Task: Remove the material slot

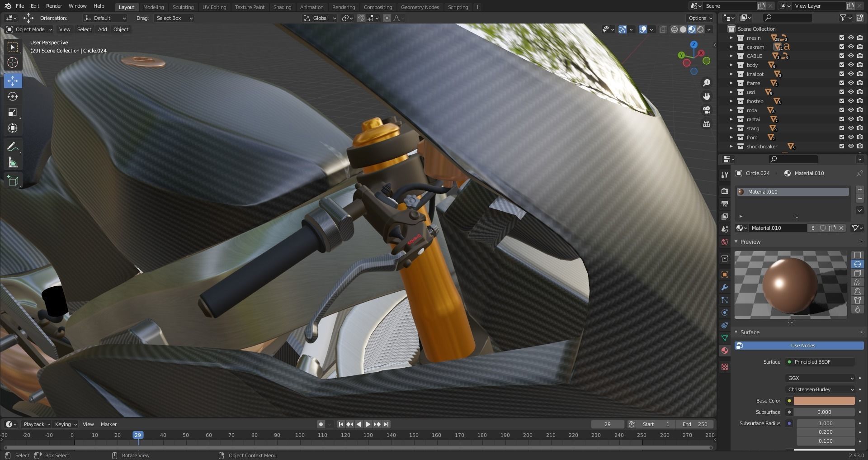Action: pos(859,199)
